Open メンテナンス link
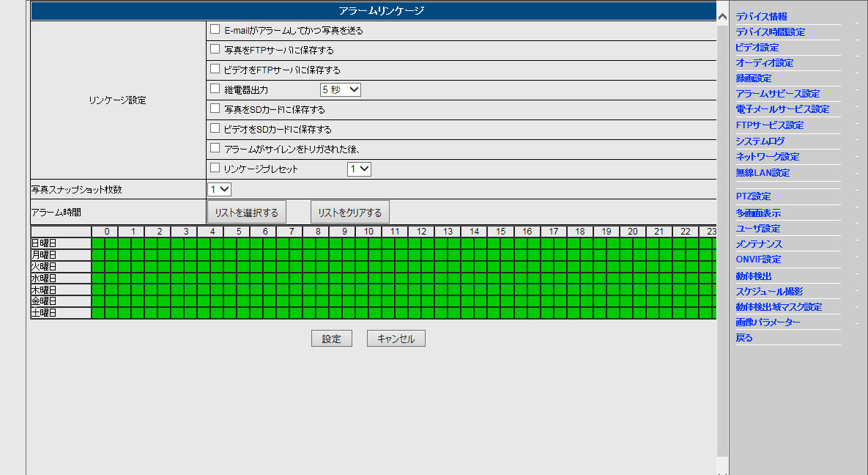The height and width of the screenshot is (475, 868). [x=758, y=244]
